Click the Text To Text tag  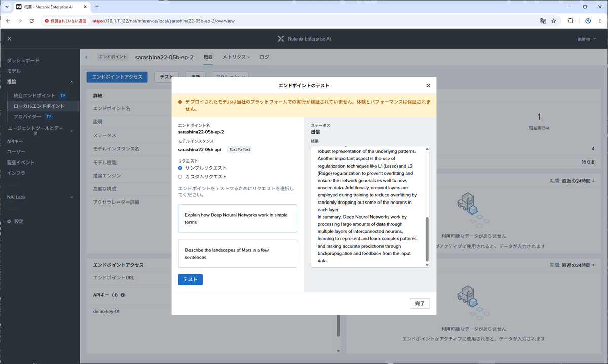pyautogui.click(x=240, y=150)
